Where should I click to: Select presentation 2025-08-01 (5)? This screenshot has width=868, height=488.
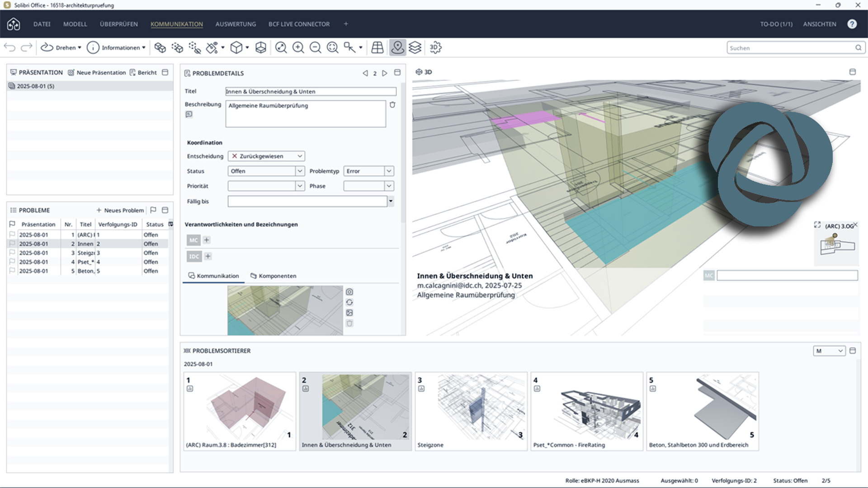click(x=90, y=86)
